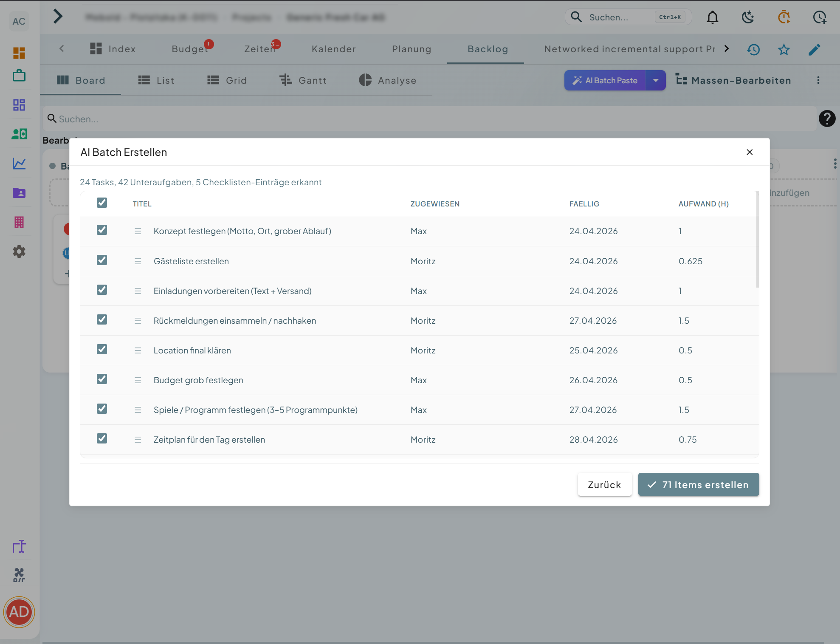Uncheck the Zeitplan für den Tag task
This screenshot has height=644, width=840.
102,438
